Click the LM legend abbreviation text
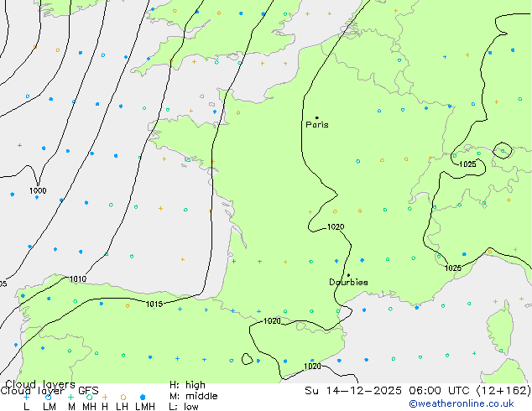This screenshot has height=411, width=532. pyautogui.click(x=50, y=407)
